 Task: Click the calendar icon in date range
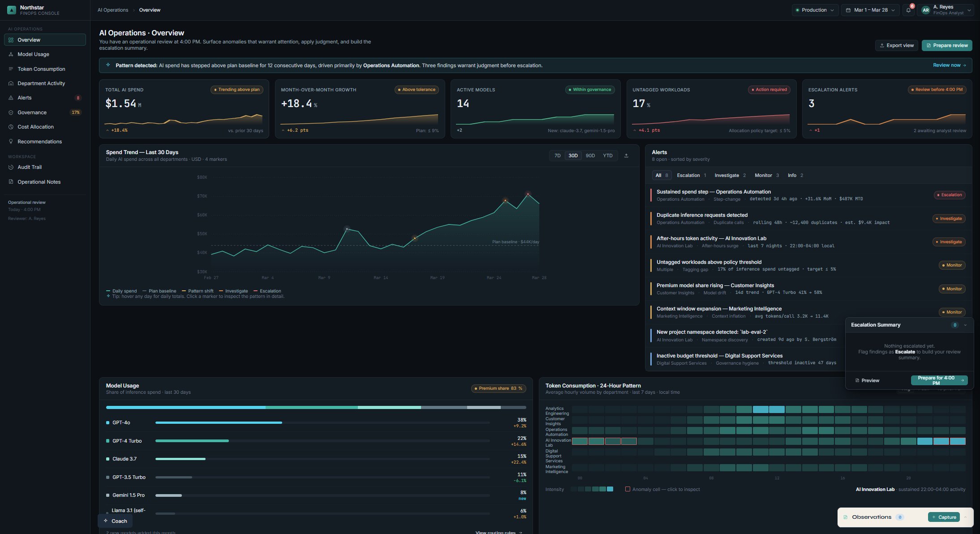[x=848, y=10]
